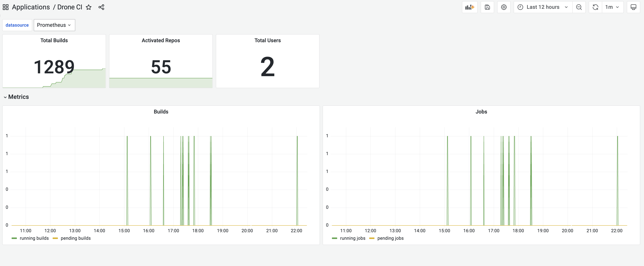Open the Builds panel title menu
The height and width of the screenshot is (266, 644).
coord(161,112)
